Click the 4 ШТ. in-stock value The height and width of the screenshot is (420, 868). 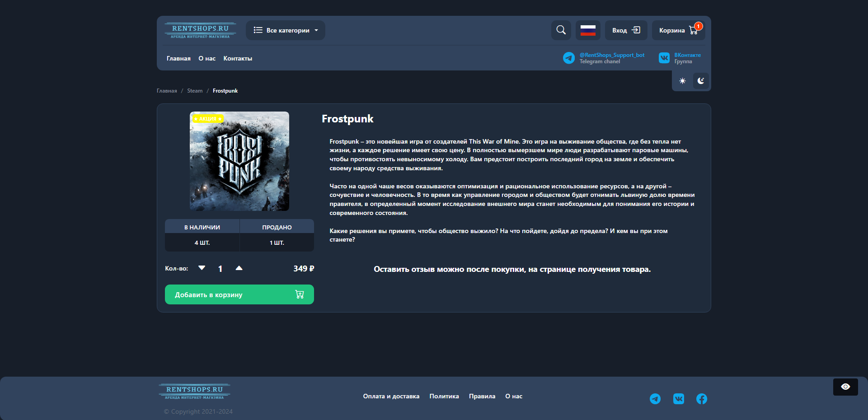[202, 243]
